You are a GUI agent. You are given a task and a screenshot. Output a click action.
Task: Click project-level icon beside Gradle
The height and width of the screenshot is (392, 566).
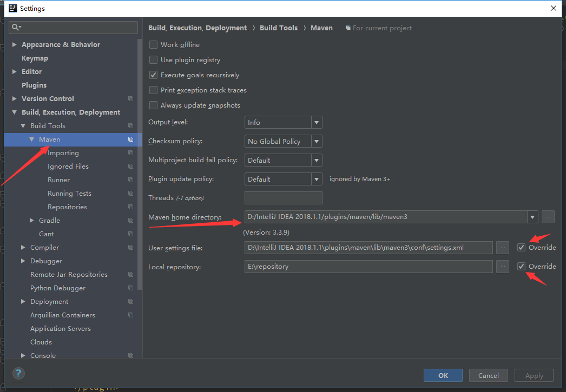click(130, 221)
